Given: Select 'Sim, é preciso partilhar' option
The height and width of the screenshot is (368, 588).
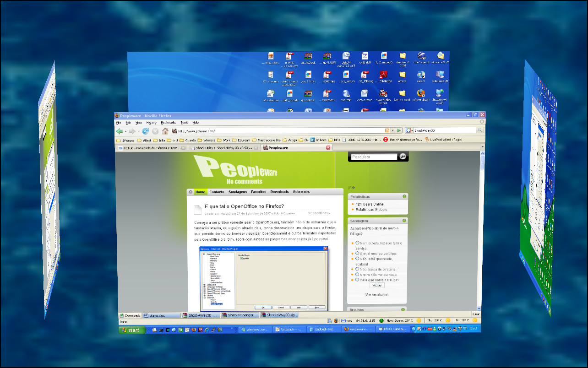Looking at the screenshot, I should point(357,253).
